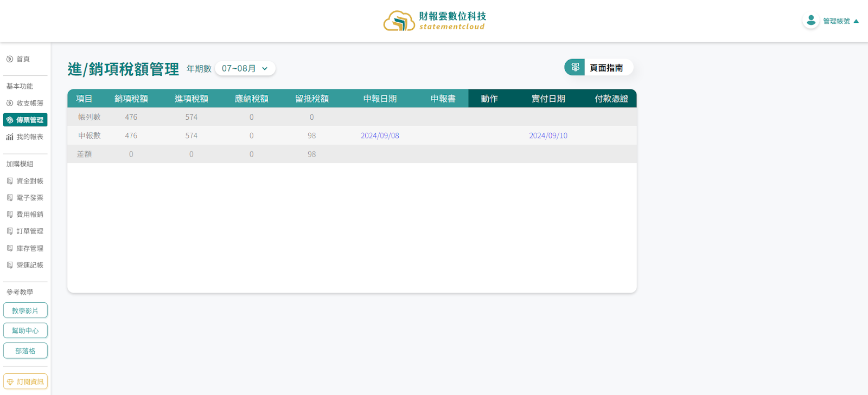Click 574 in the 申報數 row
The width and height of the screenshot is (868, 395).
[192, 135]
